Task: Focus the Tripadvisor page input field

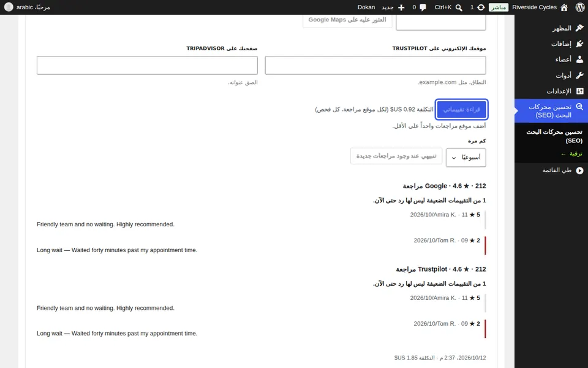Action: point(147,66)
